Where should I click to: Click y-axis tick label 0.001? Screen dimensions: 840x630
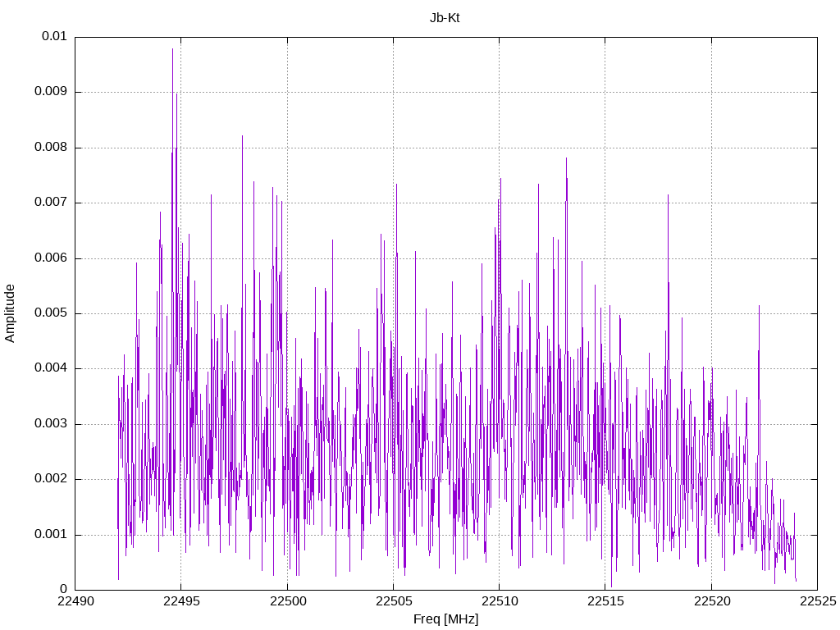coord(51,535)
